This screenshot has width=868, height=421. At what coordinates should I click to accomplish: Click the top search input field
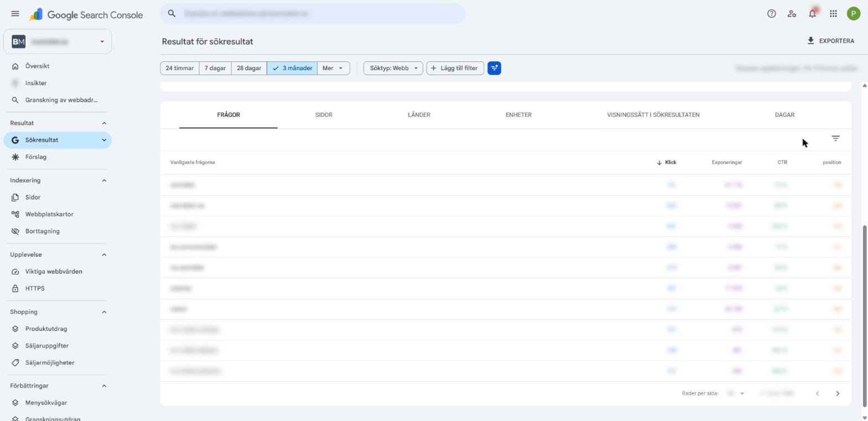point(313,13)
